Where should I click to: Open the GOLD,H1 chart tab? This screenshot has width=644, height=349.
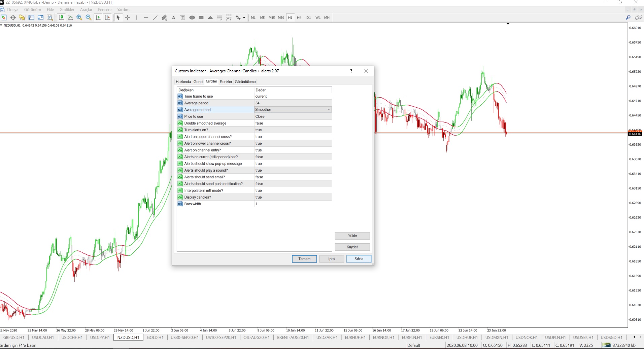click(x=155, y=337)
